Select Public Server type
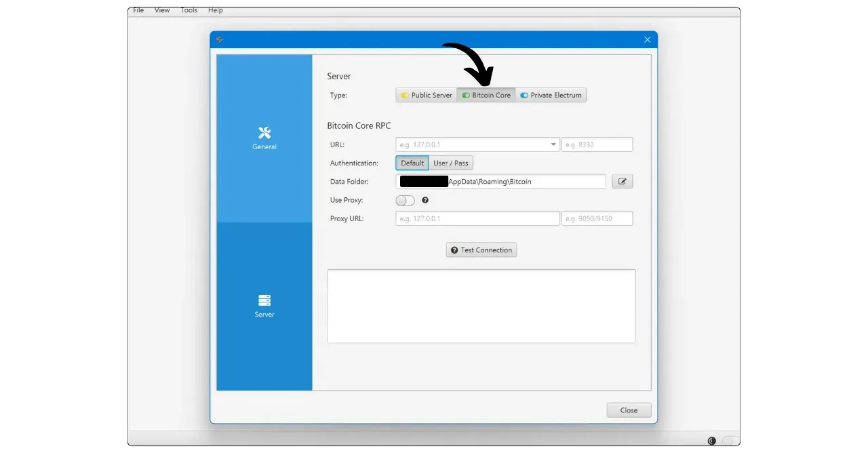The height and width of the screenshot is (453, 868). point(426,96)
